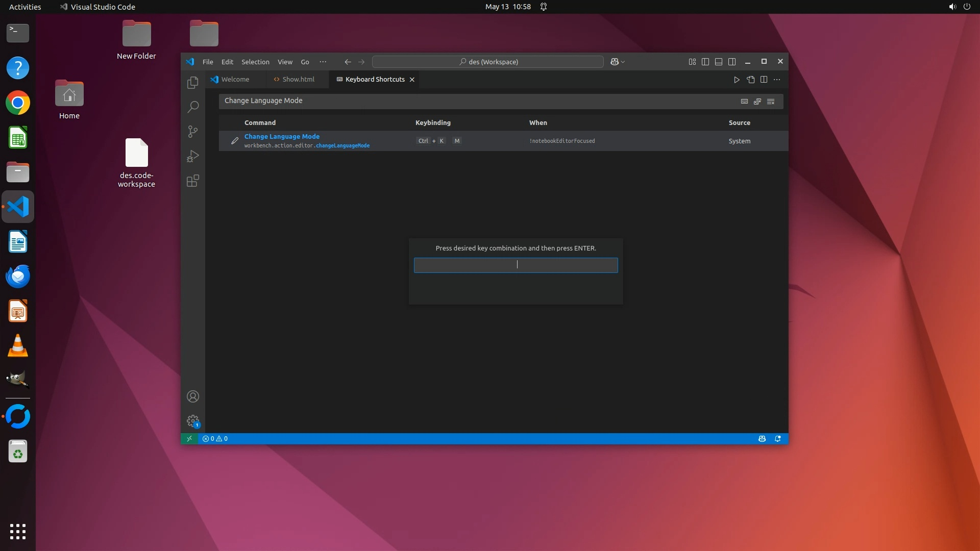The height and width of the screenshot is (551, 980).
Task: Open the Search view icon
Action: pos(192,107)
